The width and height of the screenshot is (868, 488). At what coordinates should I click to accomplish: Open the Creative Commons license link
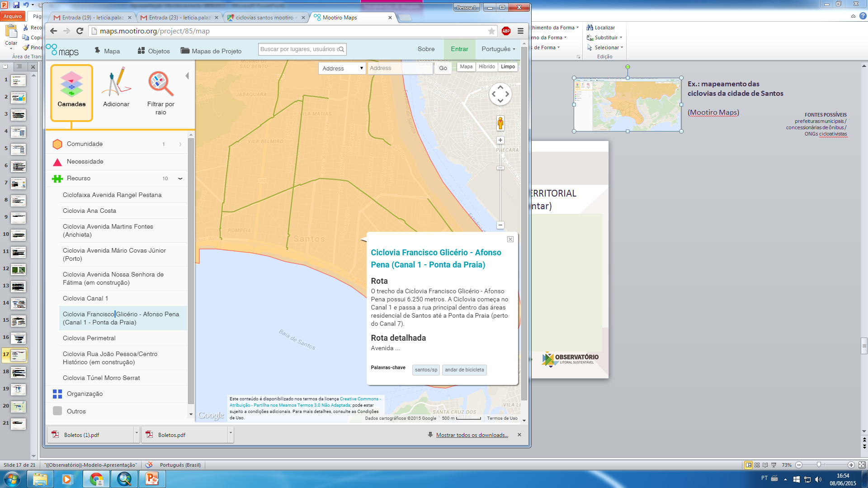click(x=305, y=402)
